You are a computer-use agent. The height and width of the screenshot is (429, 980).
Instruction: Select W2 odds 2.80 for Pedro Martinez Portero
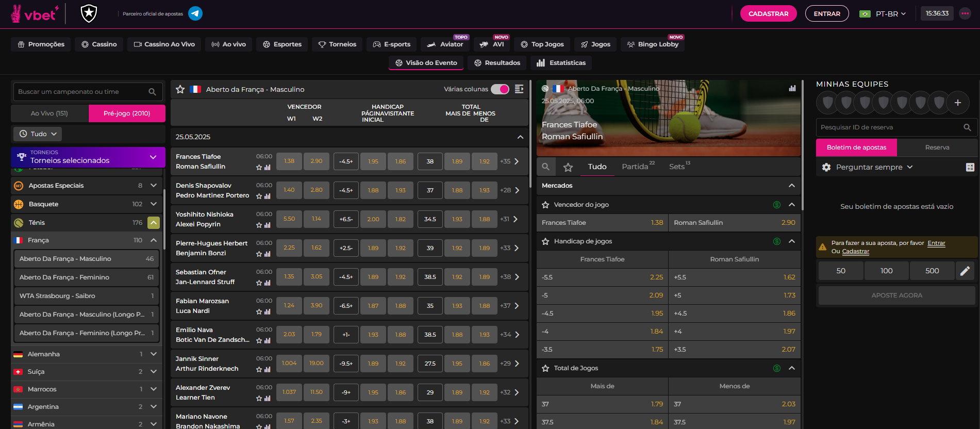[317, 190]
